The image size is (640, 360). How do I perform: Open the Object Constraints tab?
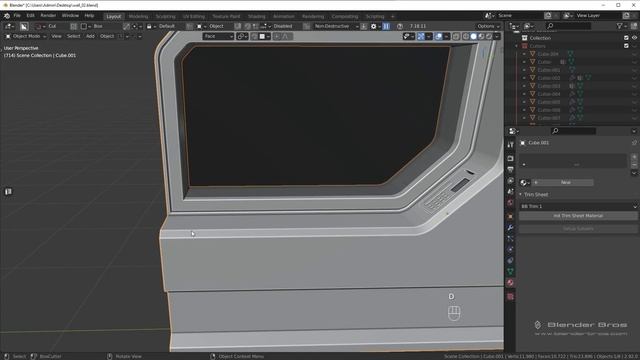tap(510, 260)
